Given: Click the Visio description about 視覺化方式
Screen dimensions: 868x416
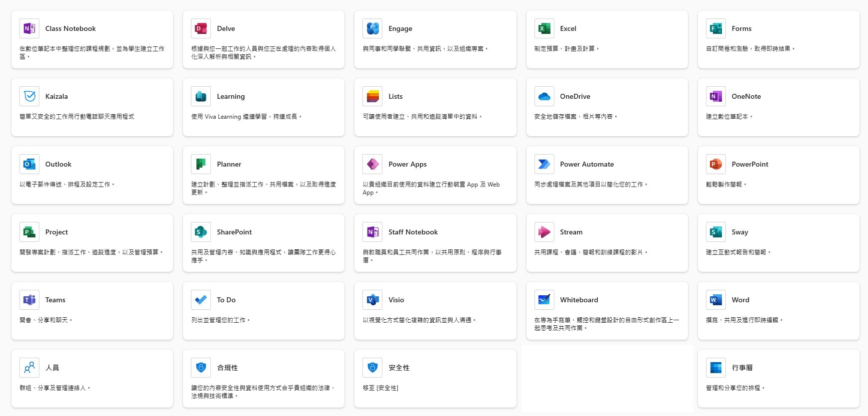Looking at the screenshot, I should [419, 320].
